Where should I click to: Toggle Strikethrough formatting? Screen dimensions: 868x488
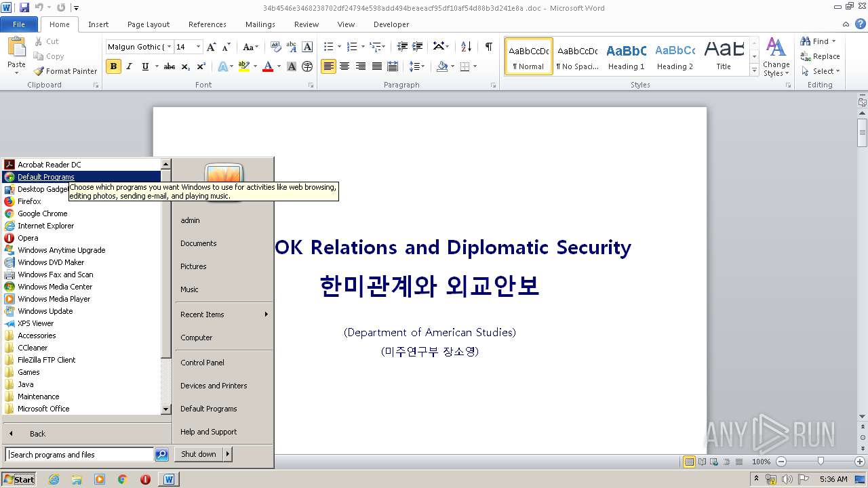click(170, 66)
